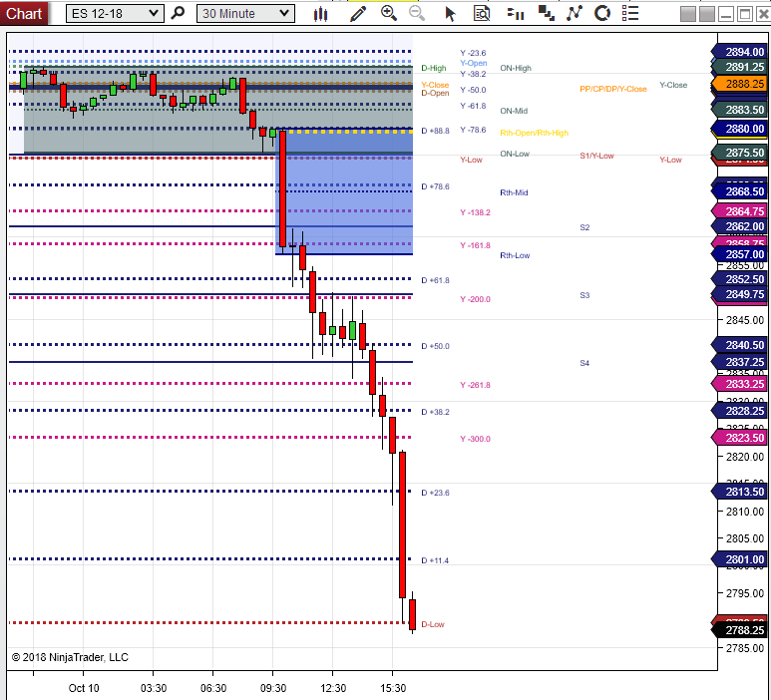Viewport: 771px width, 700px height.
Task: Click the 2852.50 price marker
Action: coord(739,279)
